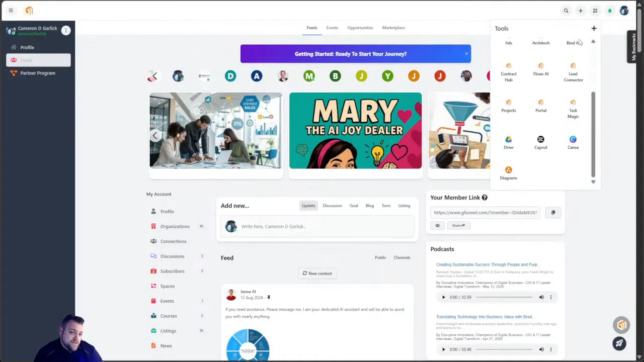Open the Capcut tool
Image resolution: width=644 pixels, height=362 pixels.
pos(541,143)
